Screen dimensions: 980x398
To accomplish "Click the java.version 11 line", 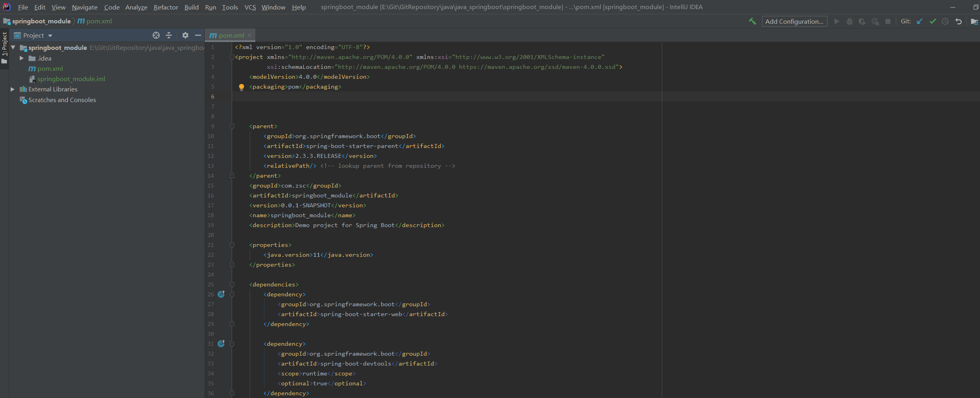I will click(x=318, y=255).
